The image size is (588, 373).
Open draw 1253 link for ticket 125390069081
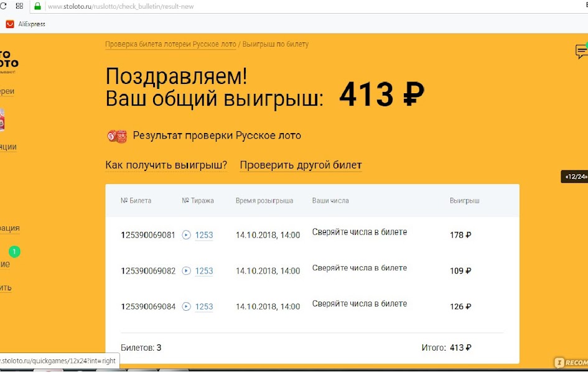click(204, 235)
